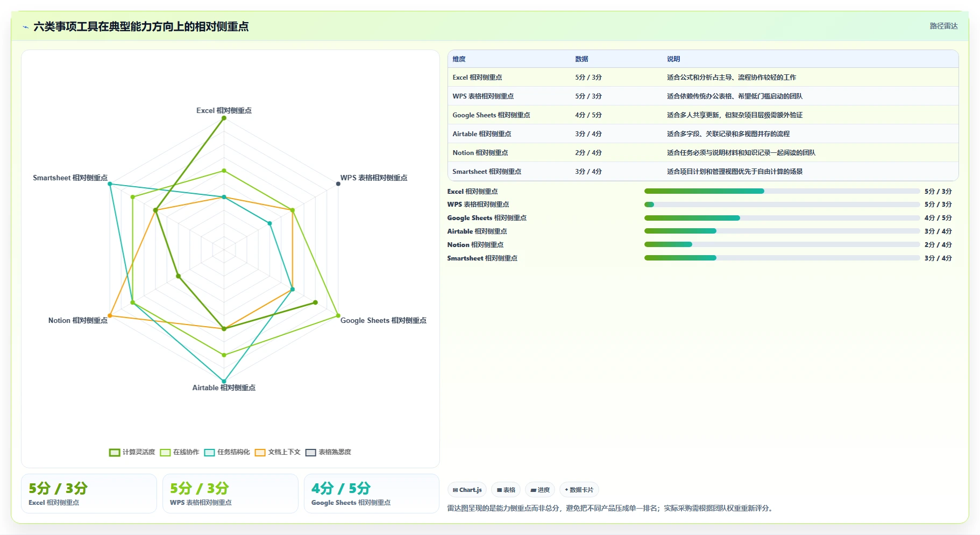Screen dimensions: 980x535
Task: Toggle the 任务结构化 legend swatch
Action: pyautogui.click(x=209, y=452)
